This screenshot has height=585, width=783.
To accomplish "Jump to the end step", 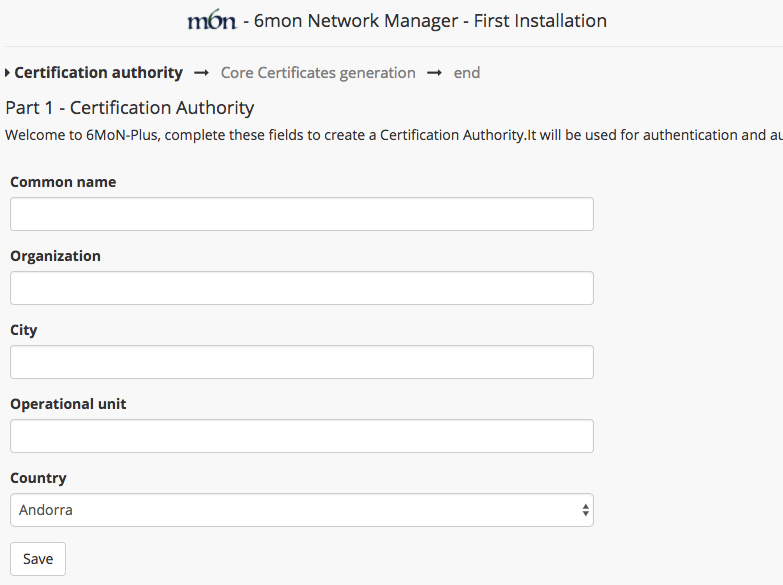I will [467, 72].
